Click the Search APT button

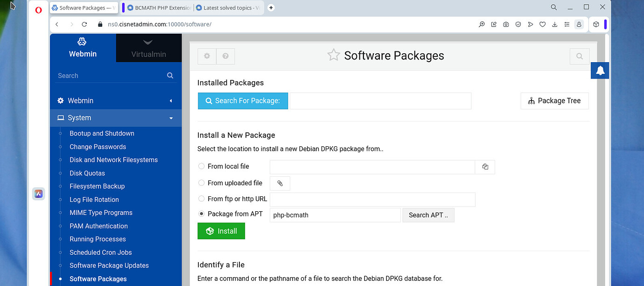(x=428, y=215)
